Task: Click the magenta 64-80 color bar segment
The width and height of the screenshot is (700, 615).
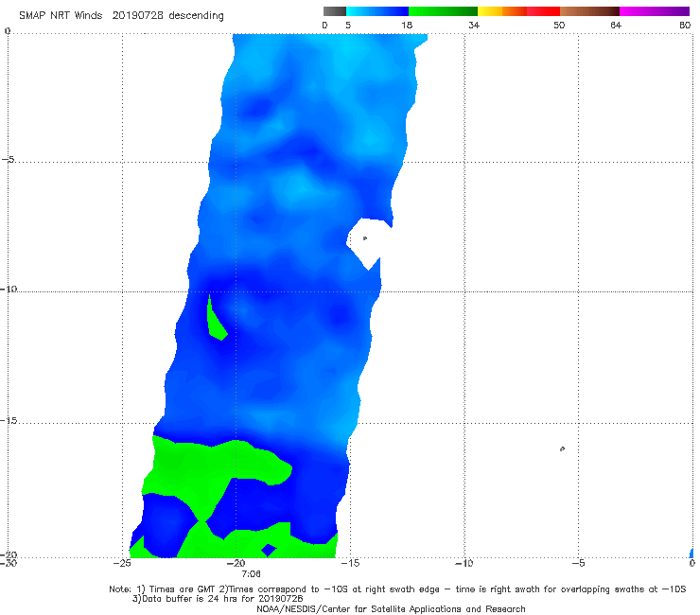Action: coord(655,11)
